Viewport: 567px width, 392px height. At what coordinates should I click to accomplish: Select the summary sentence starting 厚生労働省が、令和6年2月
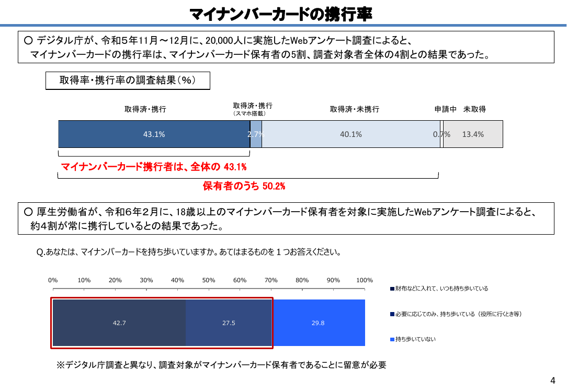280,212
